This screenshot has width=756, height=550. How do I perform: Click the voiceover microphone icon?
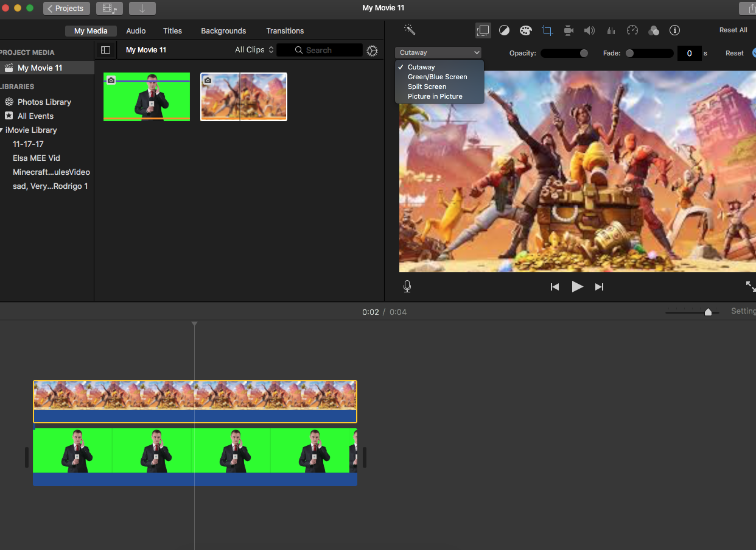pos(407,286)
